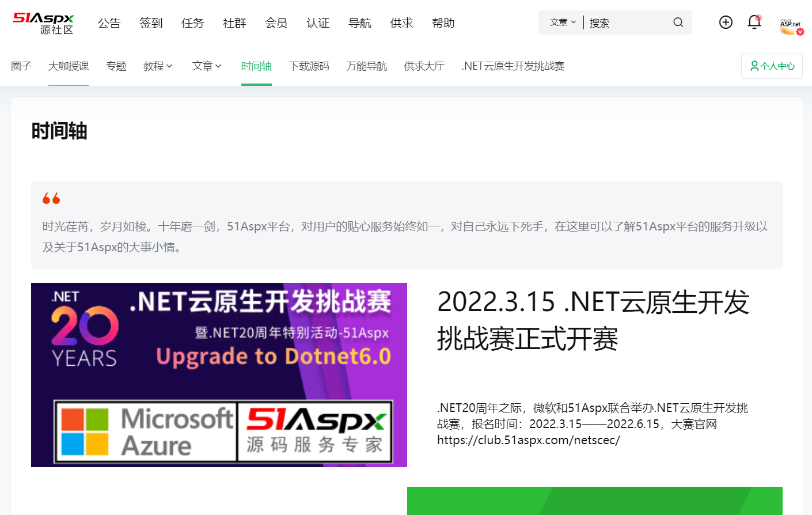Open the 供求大厅 menu item
Image resolution: width=812 pixels, height=515 pixels.
click(x=424, y=66)
